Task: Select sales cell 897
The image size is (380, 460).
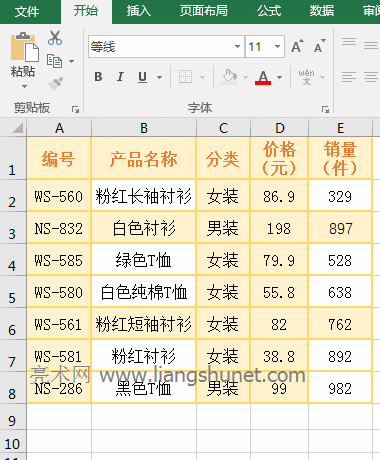Action: [x=340, y=228]
